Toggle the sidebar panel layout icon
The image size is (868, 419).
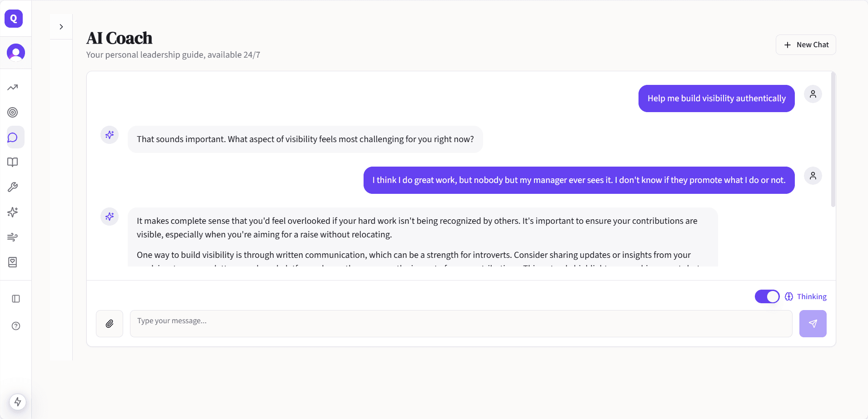(x=16, y=299)
